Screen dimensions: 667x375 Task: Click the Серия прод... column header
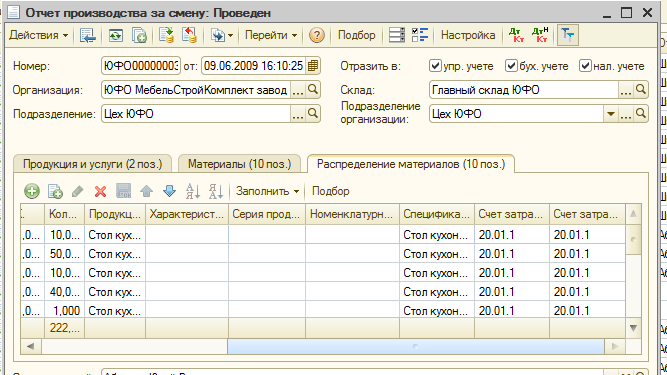click(x=267, y=214)
